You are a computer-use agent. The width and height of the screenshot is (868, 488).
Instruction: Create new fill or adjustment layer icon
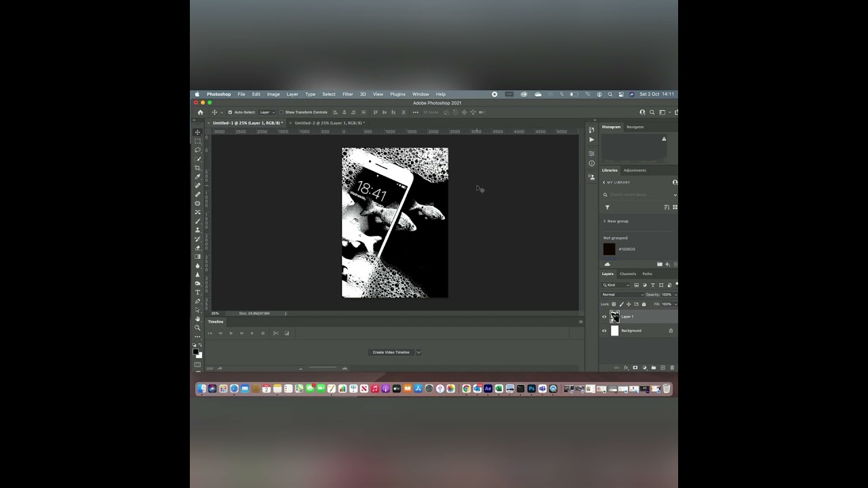click(644, 367)
